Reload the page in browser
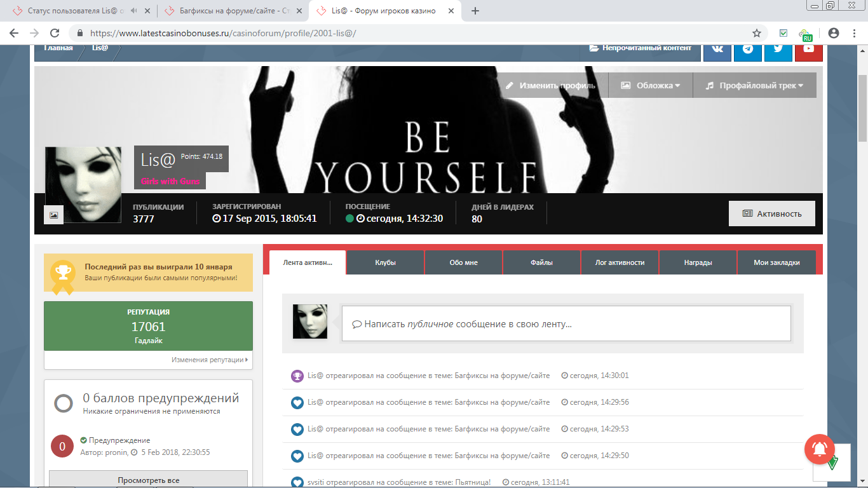The width and height of the screenshot is (868, 488). click(x=55, y=33)
